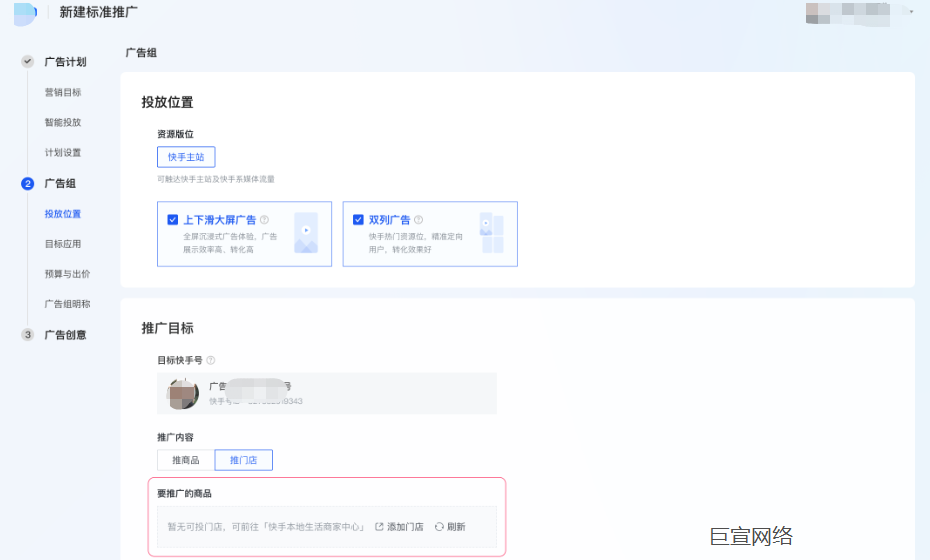Go to 投放位置 in the sidebar
The image size is (930, 560).
pyautogui.click(x=63, y=214)
